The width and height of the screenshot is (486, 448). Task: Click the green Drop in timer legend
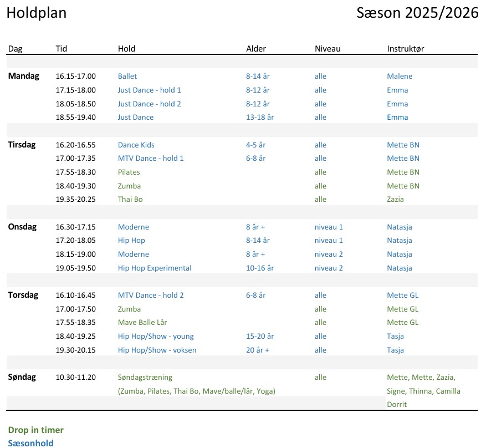(x=35, y=430)
